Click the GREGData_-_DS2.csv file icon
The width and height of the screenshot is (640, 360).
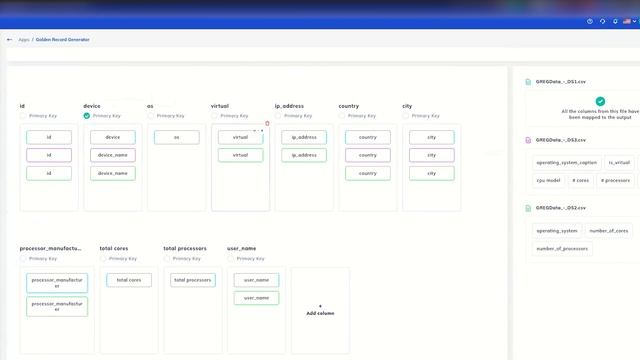pyautogui.click(x=528, y=208)
